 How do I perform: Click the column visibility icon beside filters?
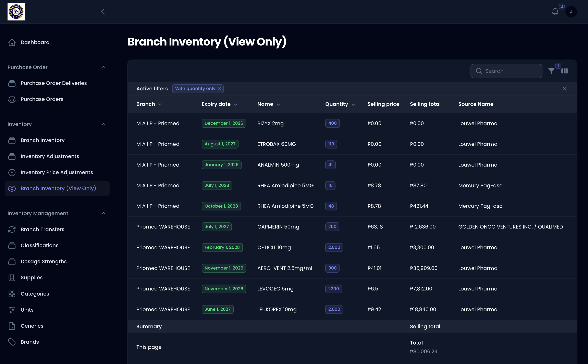point(565,71)
